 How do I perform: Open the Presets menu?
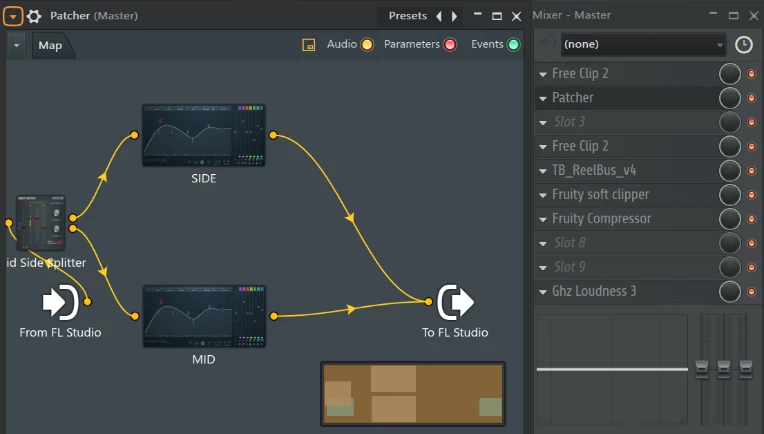pyautogui.click(x=407, y=16)
